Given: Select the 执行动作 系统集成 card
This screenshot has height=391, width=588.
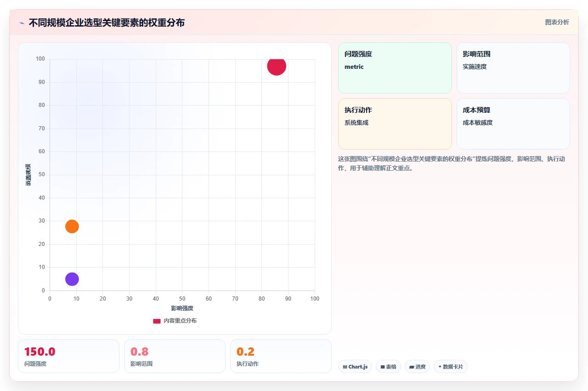Looking at the screenshot, I should tap(395, 124).
